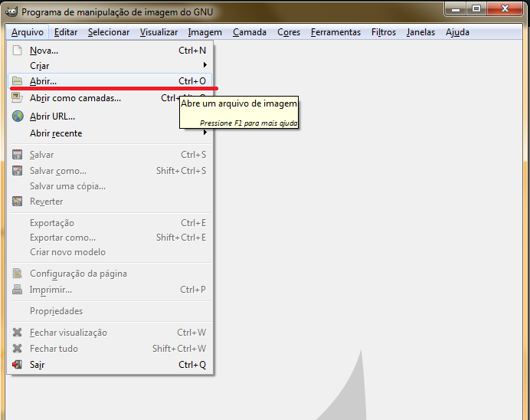The width and height of the screenshot is (530, 420).
Task: Select the Criar menu entry
Action: pyautogui.click(x=110, y=66)
